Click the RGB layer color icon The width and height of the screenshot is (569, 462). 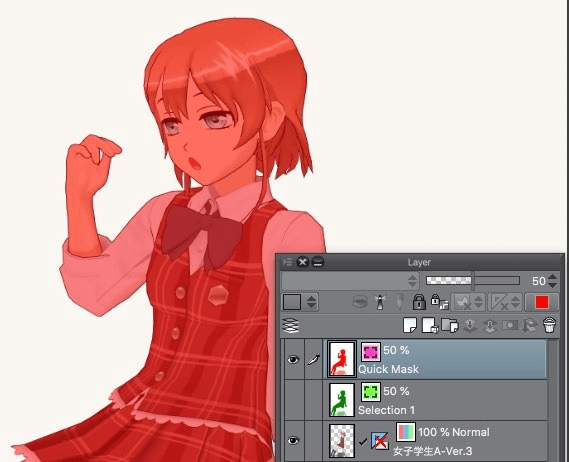point(406,432)
